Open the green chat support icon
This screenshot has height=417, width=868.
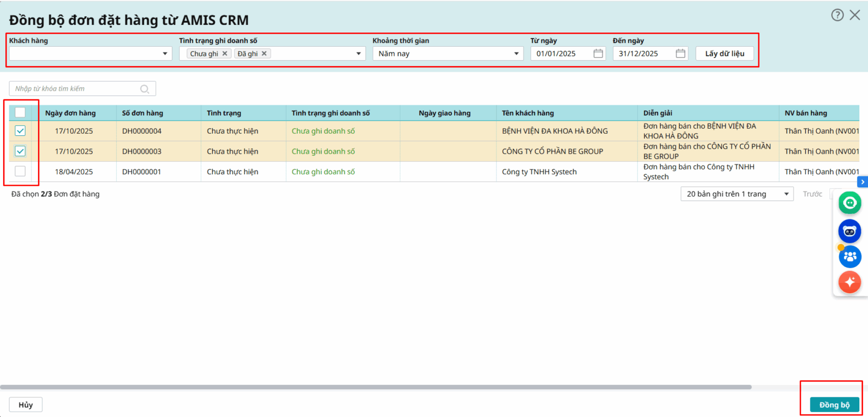(850, 203)
